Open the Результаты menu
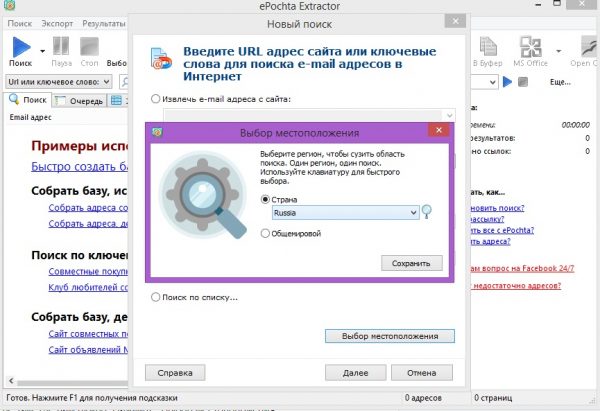Image resolution: width=600 pixels, height=411 pixels. [x=104, y=24]
